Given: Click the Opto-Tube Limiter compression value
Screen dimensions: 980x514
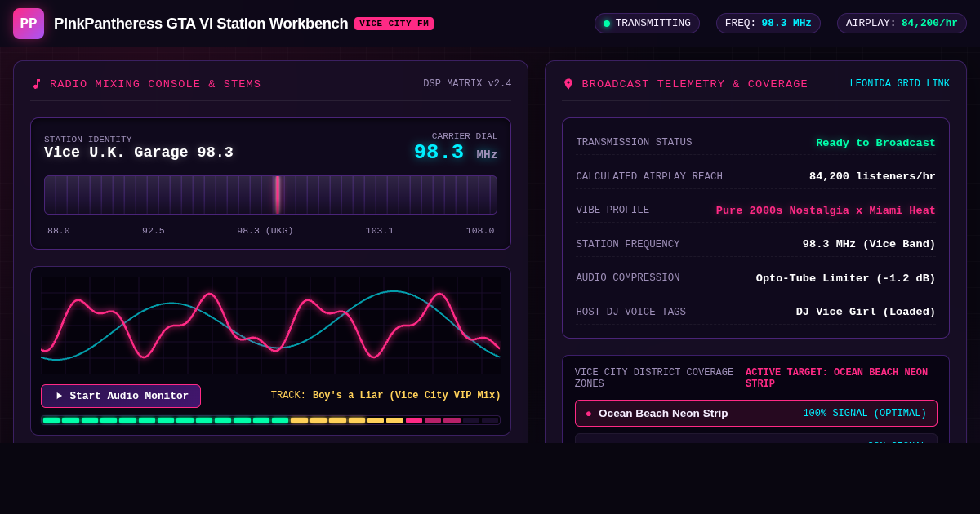Looking at the screenshot, I should 846,278.
